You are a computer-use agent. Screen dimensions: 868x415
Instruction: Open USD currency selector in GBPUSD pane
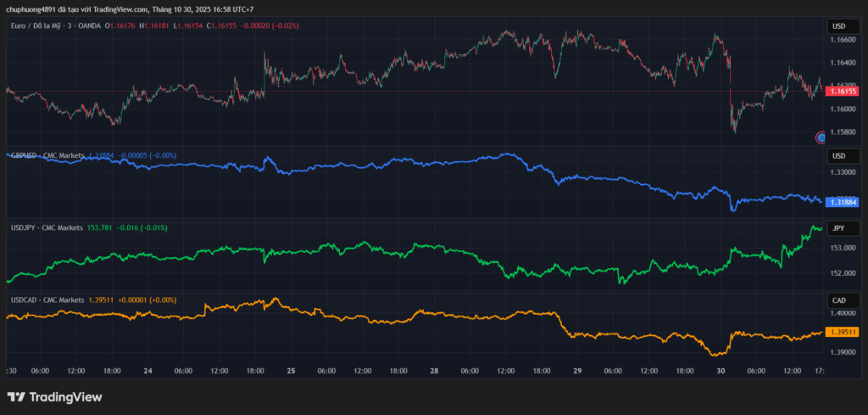click(x=839, y=156)
